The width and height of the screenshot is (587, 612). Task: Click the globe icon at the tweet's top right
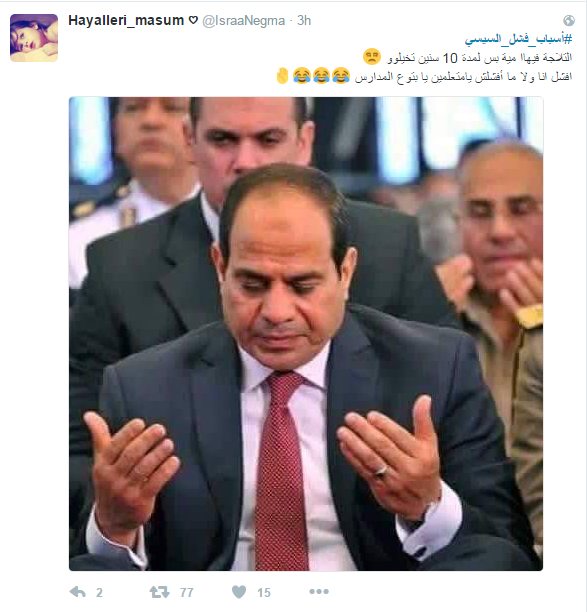pyautogui.click(x=569, y=20)
